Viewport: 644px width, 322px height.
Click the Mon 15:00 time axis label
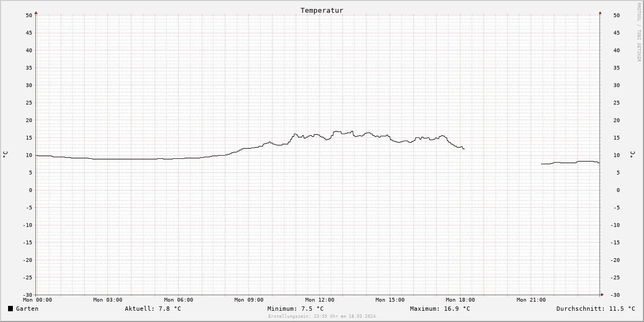[x=390, y=300]
